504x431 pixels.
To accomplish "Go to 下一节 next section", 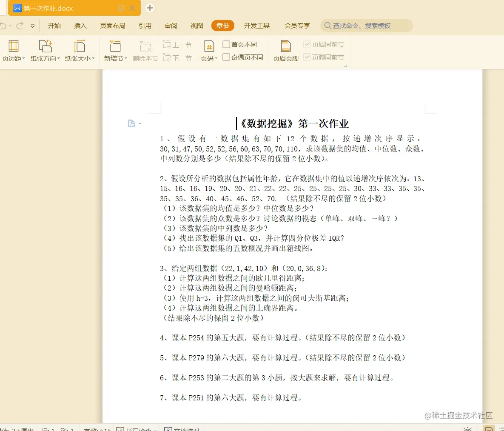I will click(x=177, y=58).
